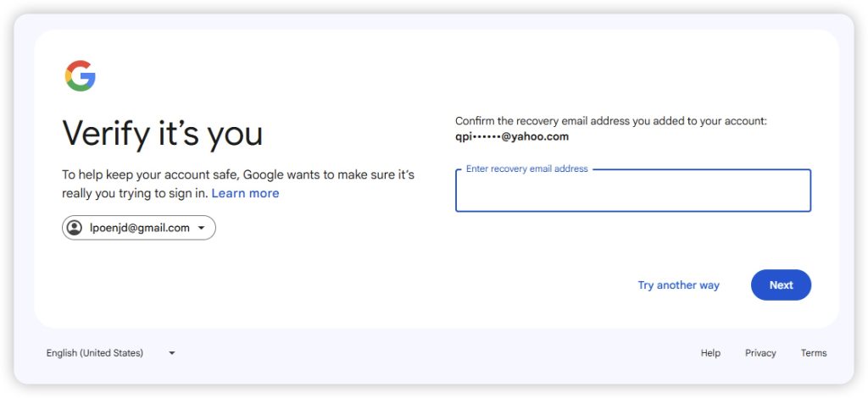Screen dimensions: 868x398
Task: Expand the lpoenjd@gmail.com account arrow
Action: (x=202, y=228)
